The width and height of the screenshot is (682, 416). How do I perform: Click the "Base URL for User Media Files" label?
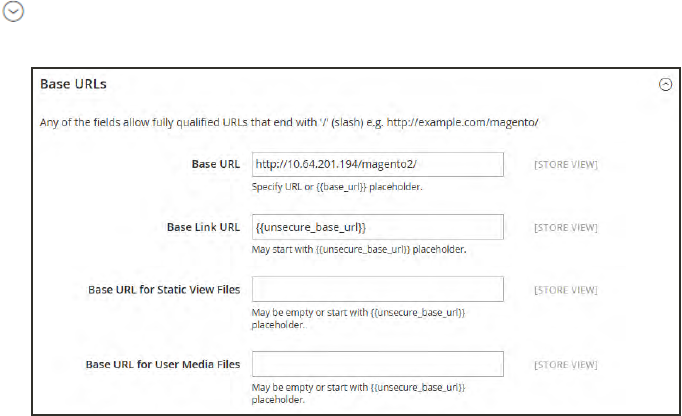click(x=165, y=363)
